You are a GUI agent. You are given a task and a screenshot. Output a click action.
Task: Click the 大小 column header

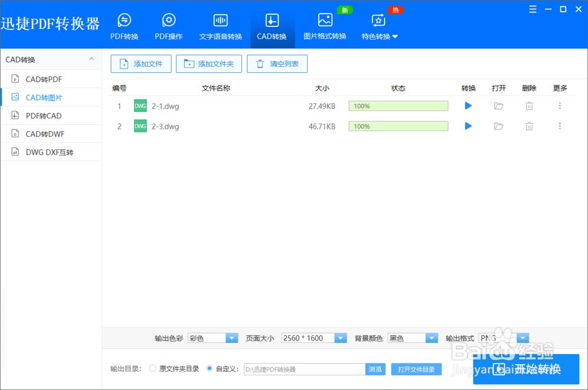click(322, 88)
